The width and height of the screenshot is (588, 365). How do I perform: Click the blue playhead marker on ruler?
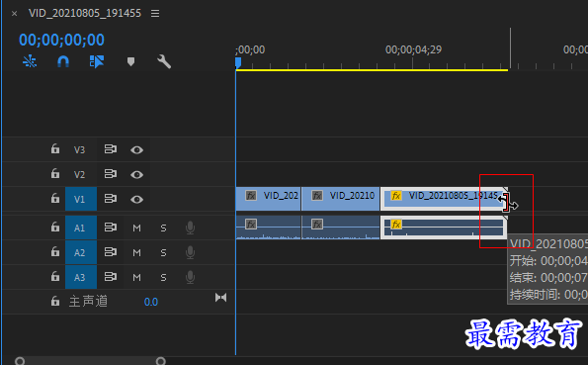click(x=238, y=62)
